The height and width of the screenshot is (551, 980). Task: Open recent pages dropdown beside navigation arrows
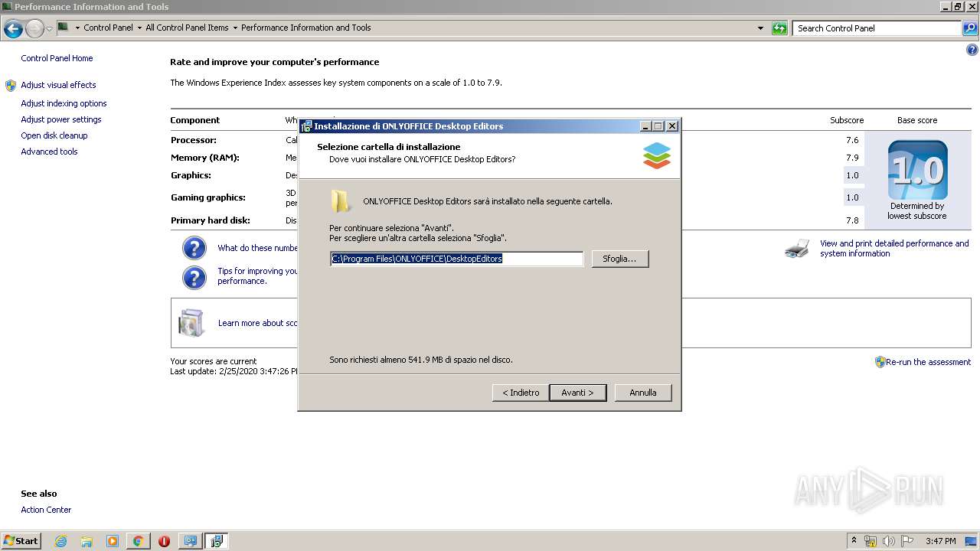coord(50,29)
